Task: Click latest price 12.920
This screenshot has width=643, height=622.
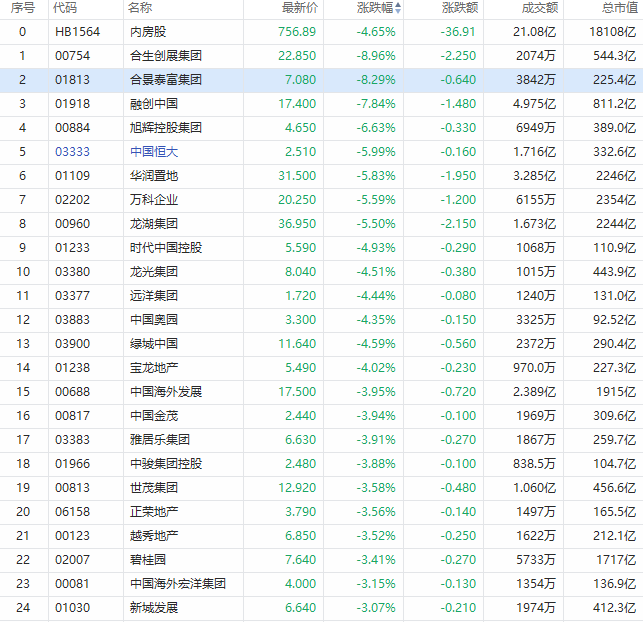Action: [x=297, y=488]
